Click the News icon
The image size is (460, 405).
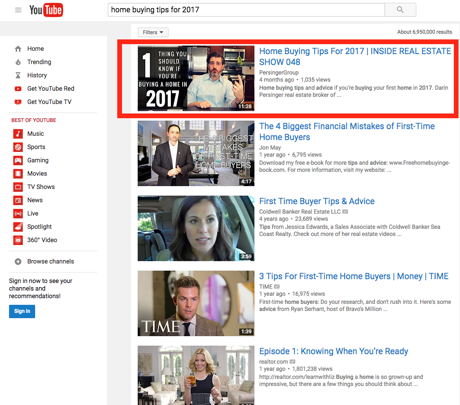click(x=18, y=200)
